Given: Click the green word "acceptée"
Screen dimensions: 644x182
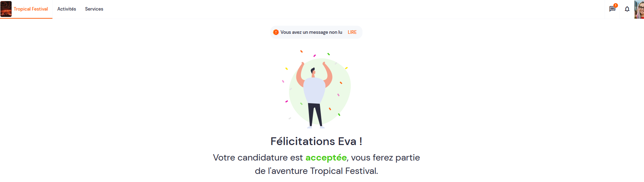Looking at the screenshot, I should click(326, 157).
